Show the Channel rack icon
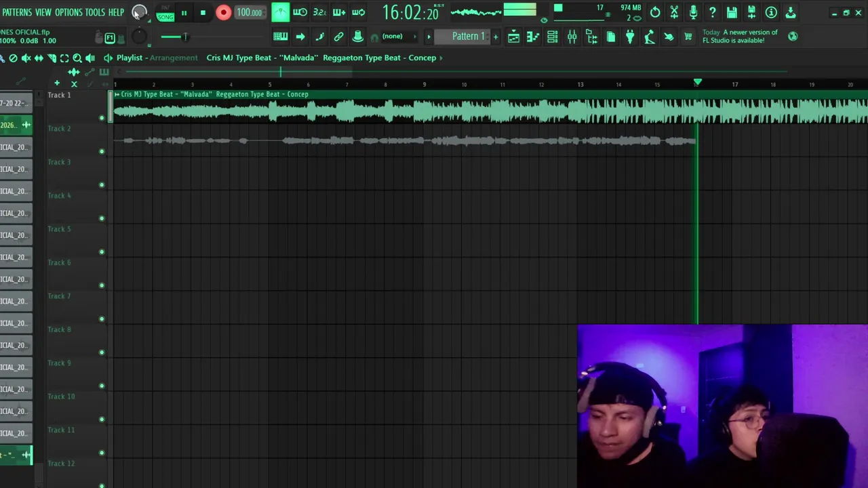Viewport: 868px width, 488px height. 553,37
